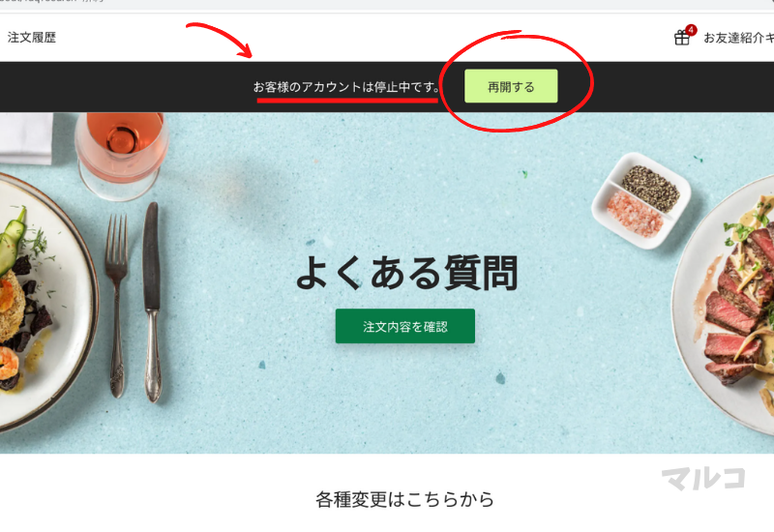Click the account suspended message text
The height and width of the screenshot is (532, 774).
[346, 87]
